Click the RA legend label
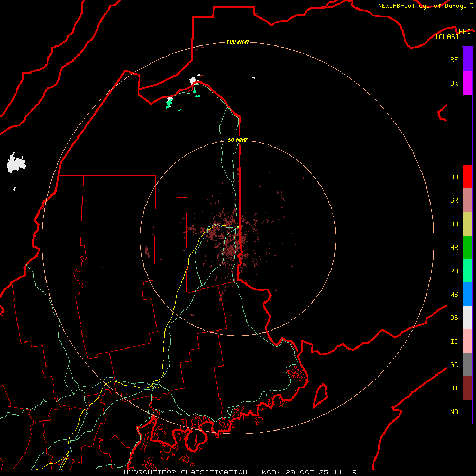Screen dimensions: 476x476 [454, 271]
